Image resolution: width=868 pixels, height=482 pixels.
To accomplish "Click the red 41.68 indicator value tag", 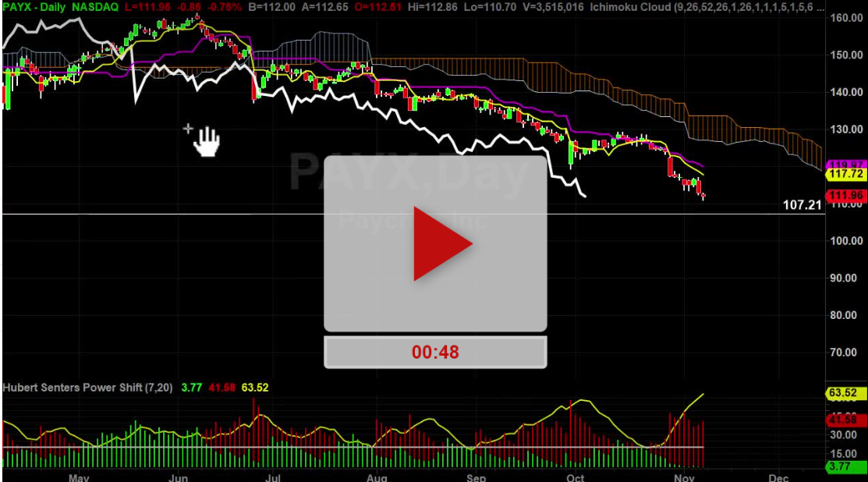I will (x=845, y=420).
